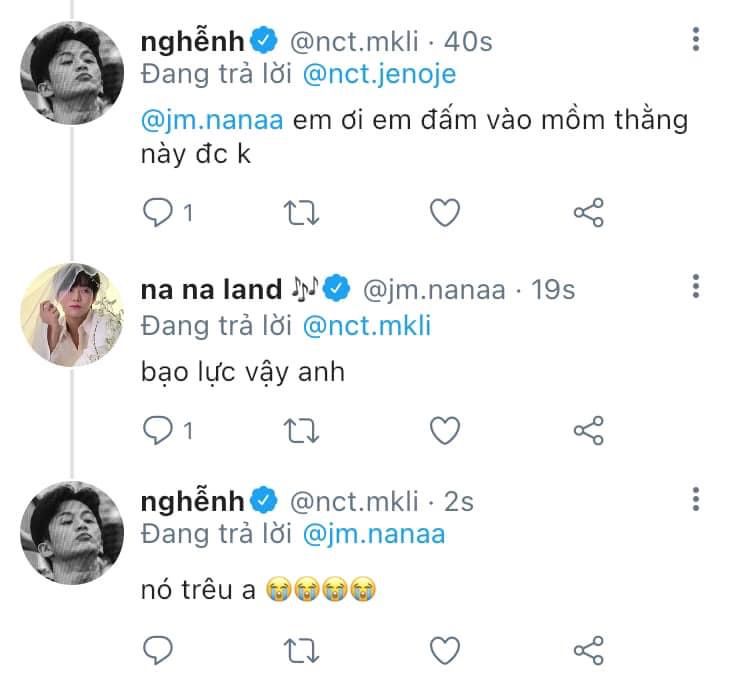Like the 'bạo lực vậy anh' tweet
750x681 pixels.
point(444,431)
